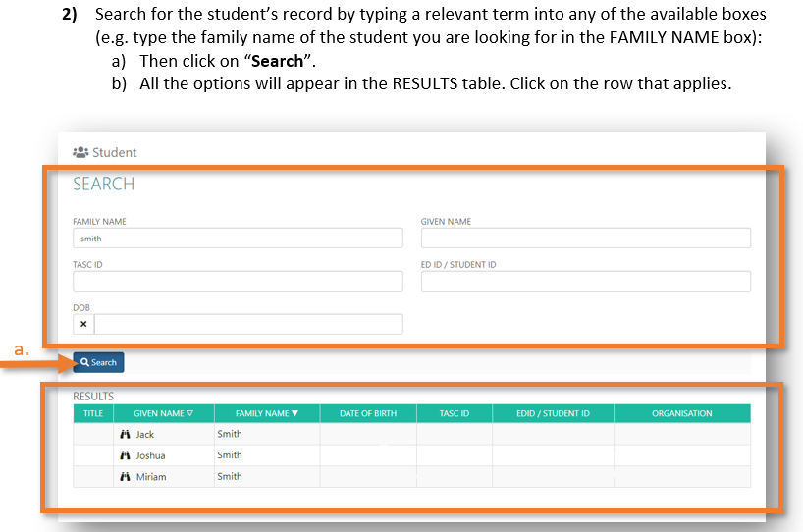Select the TASC ID input box
Image resolution: width=803 pixels, height=532 pixels.
238,282
